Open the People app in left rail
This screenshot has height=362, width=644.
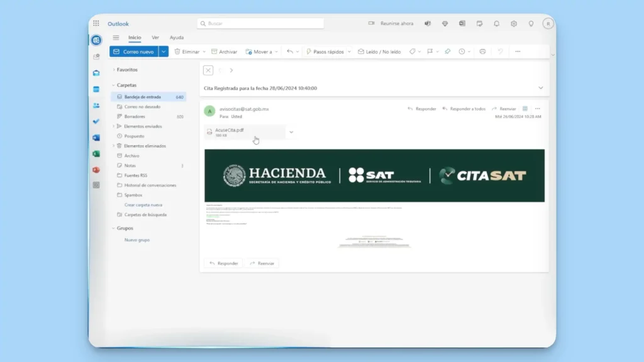point(96,106)
